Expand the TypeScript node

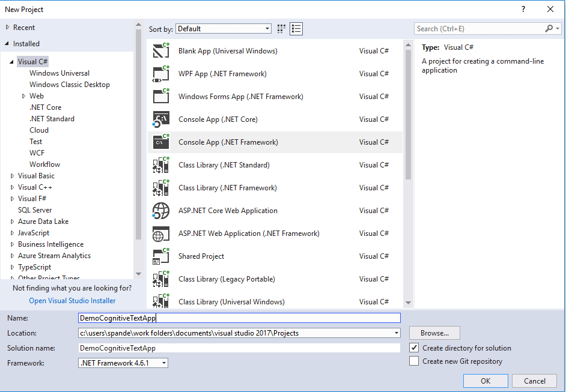pos(12,267)
